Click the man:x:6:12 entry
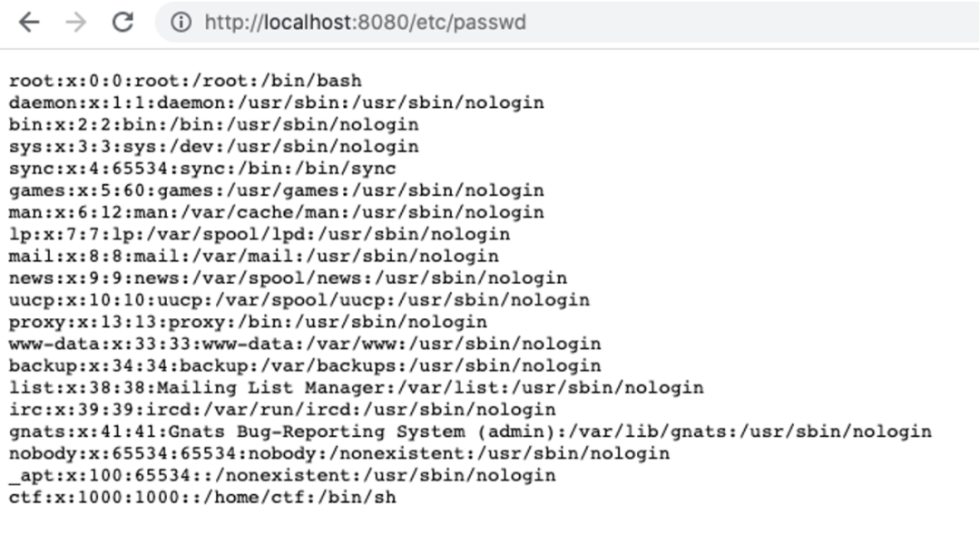 (x=276, y=212)
